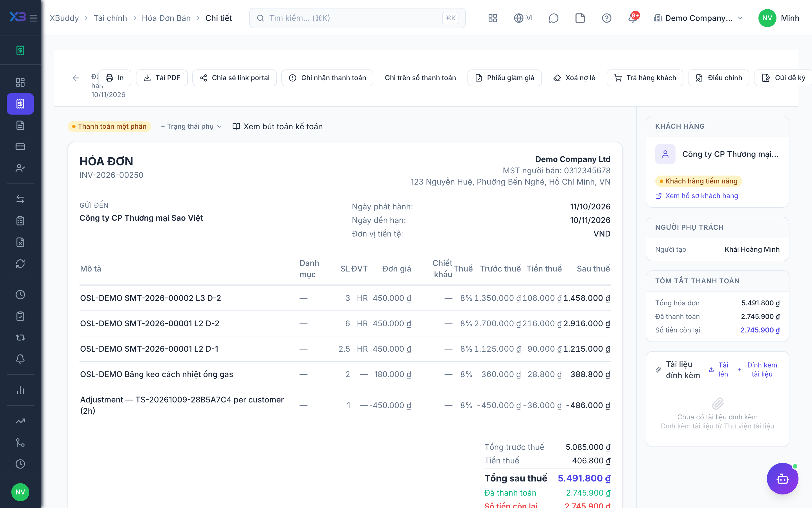Go to the Hóa Đơn Bán breadcrumb
Screen dimensions: 812x508
pos(166,18)
